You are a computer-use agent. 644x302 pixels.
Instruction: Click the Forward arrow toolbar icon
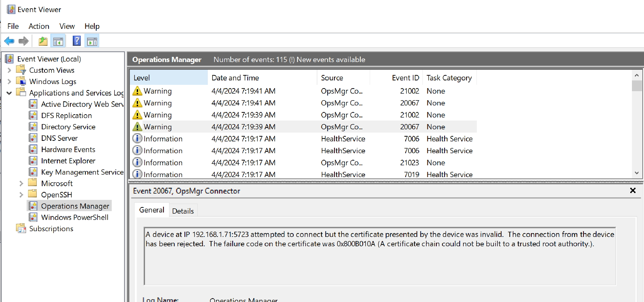pos(24,41)
